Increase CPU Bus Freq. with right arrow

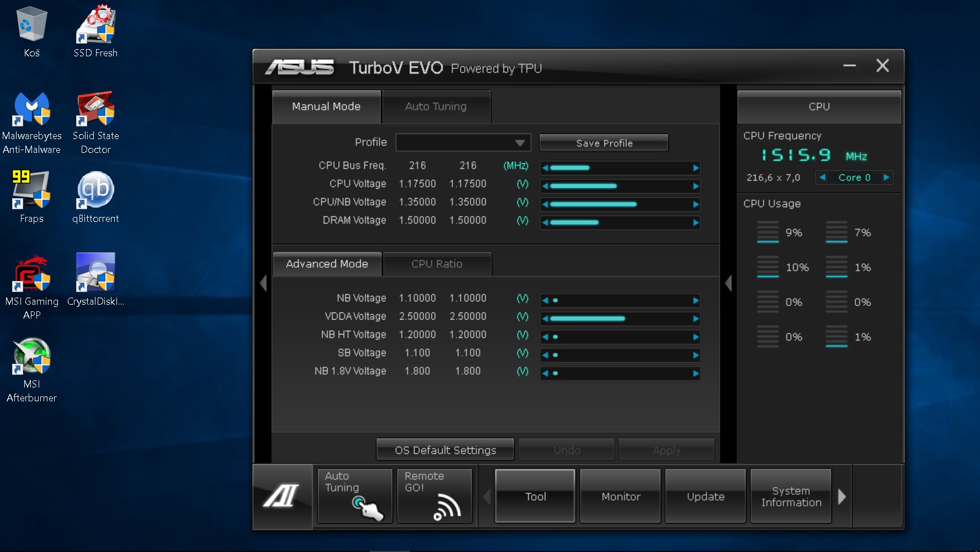click(x=696, y=168)
